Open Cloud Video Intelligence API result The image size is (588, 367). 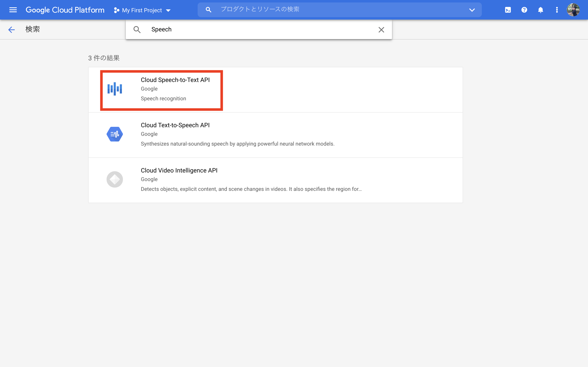[x=179, y=170]
